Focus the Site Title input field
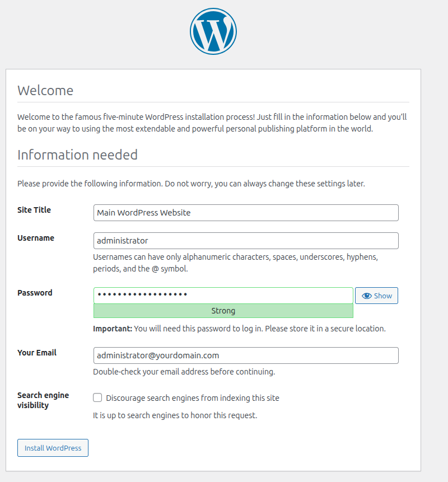Viewport: 448px width, 482px height. (x=246, y=213)
